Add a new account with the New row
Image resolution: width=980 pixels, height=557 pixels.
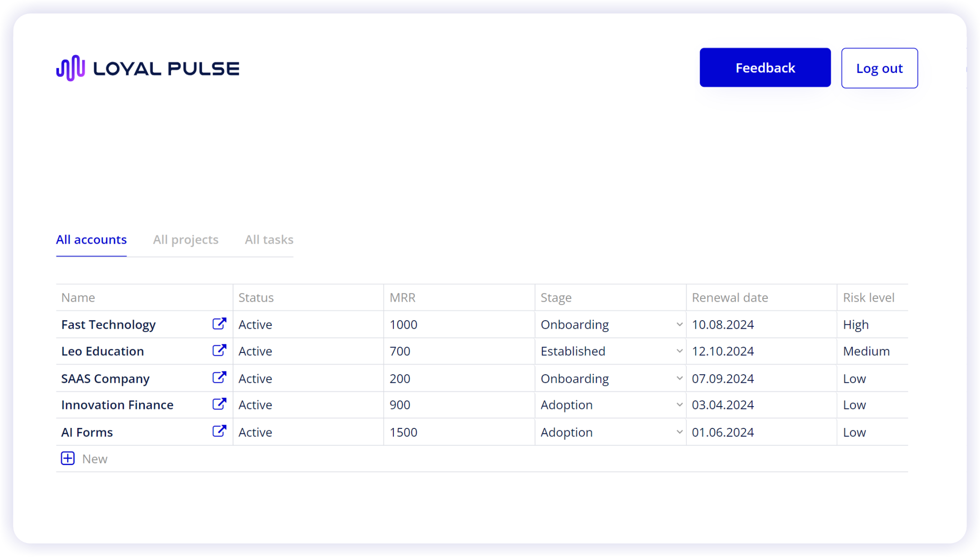(95, 458)
